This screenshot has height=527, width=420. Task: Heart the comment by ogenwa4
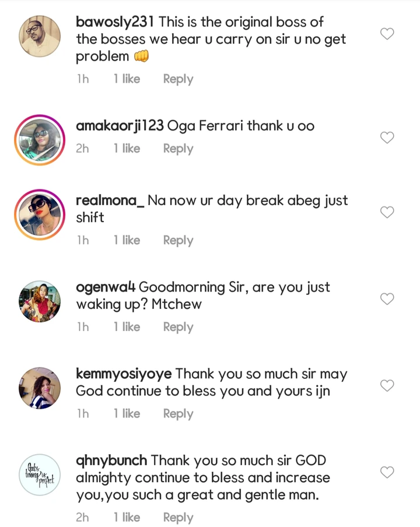coord(387,299)
